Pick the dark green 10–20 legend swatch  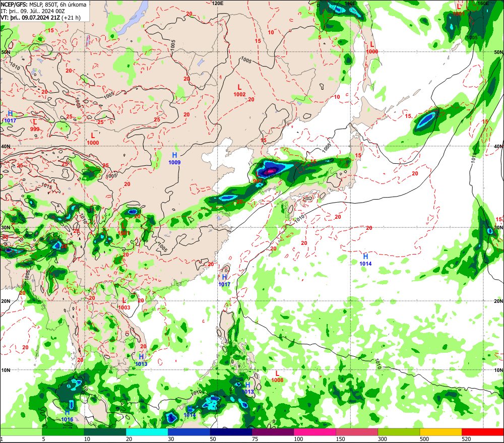(105, 432)
